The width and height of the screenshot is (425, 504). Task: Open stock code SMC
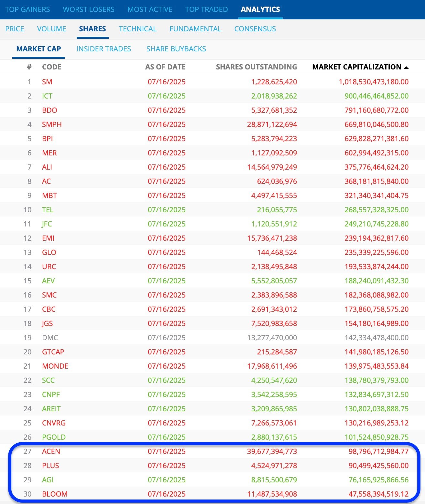point(49,295)
